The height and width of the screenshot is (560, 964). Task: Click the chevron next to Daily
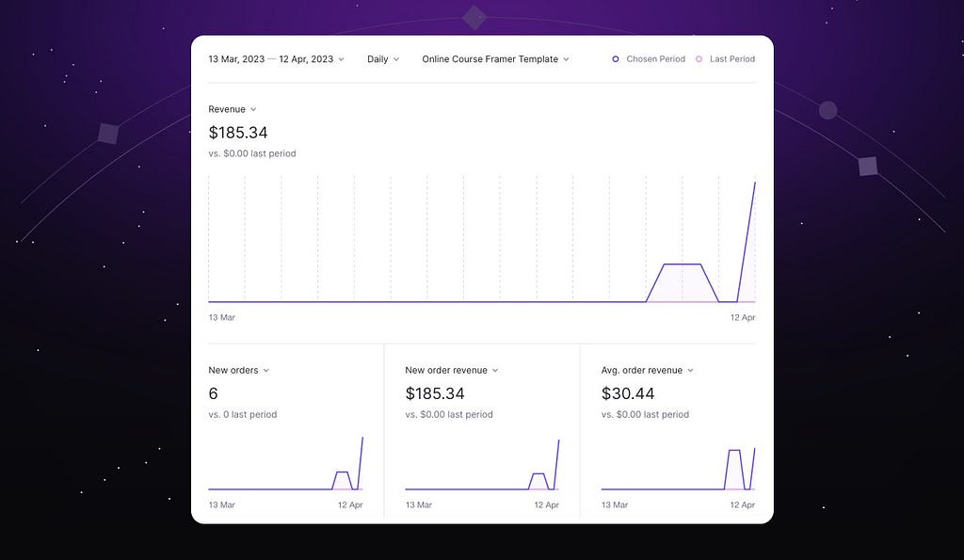(x=396, y=59)
